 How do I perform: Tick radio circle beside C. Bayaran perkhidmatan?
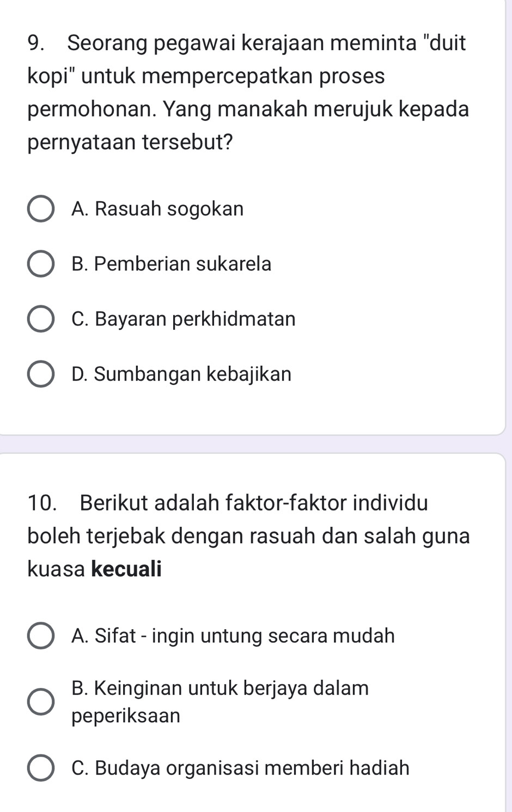[x=40, y=319]
